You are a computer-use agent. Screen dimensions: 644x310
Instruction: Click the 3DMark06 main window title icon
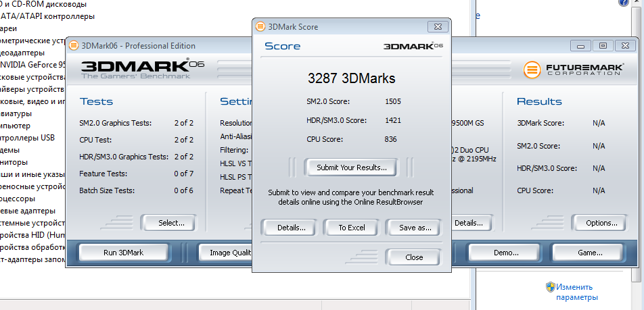click(74, 45)
